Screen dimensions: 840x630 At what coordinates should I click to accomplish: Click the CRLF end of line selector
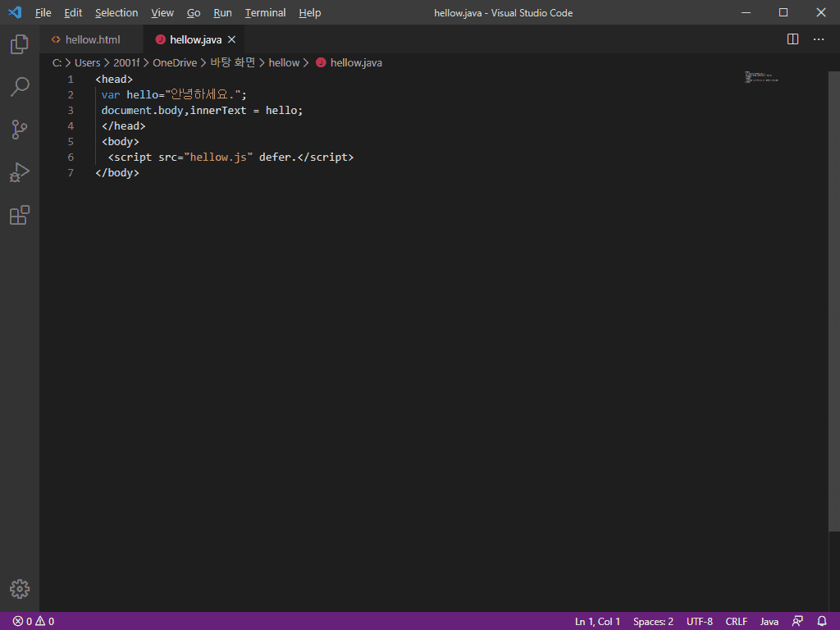click(736, 621)
